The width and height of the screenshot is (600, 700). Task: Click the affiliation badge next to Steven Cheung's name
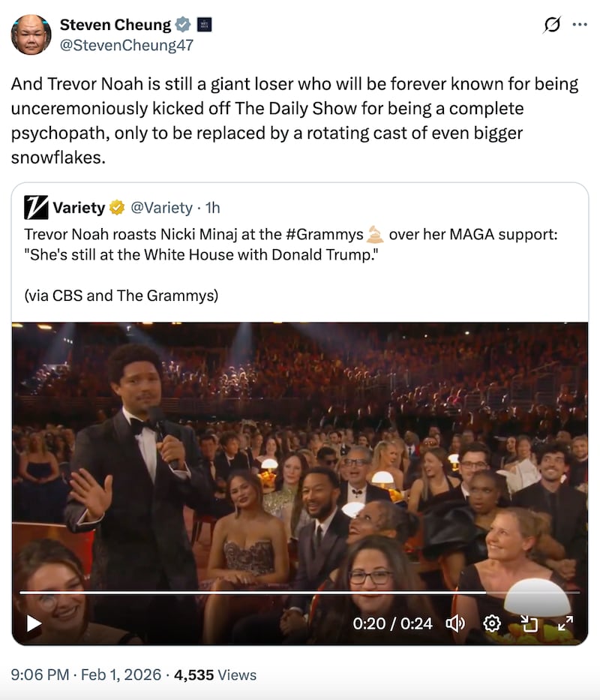coord(203,25)
